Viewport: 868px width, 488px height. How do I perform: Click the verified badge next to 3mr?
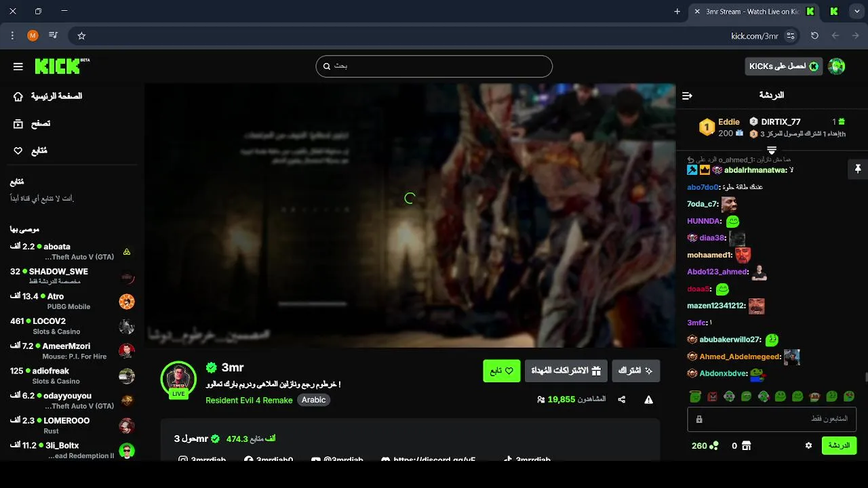click(212, 367)
